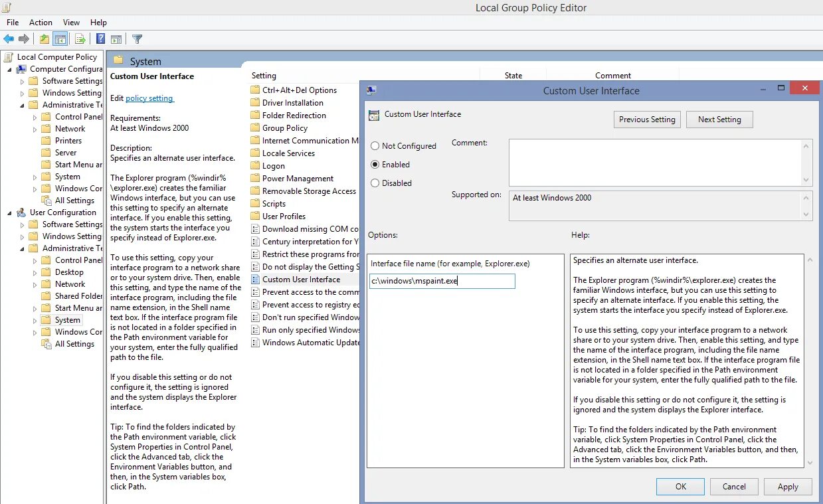Click the All Settings icon under Computer Configuration
This screenshot has height=504, width=823.
(x=46, y=201)
